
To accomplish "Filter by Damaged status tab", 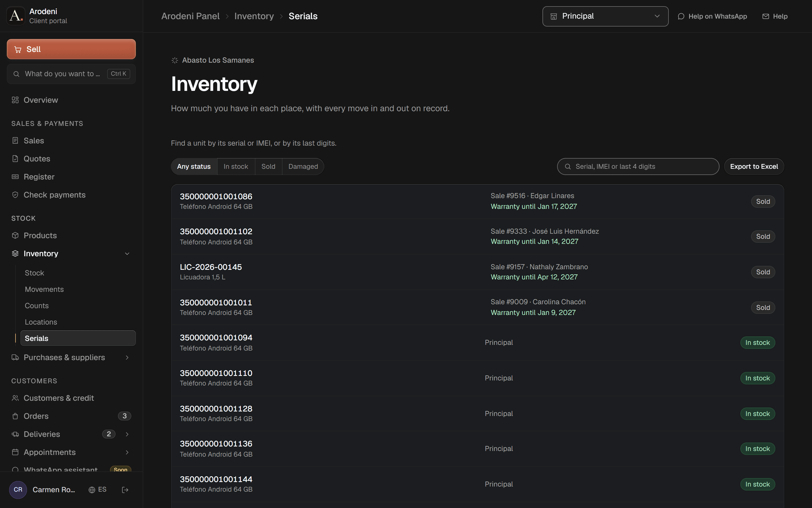I will [303, 167].
